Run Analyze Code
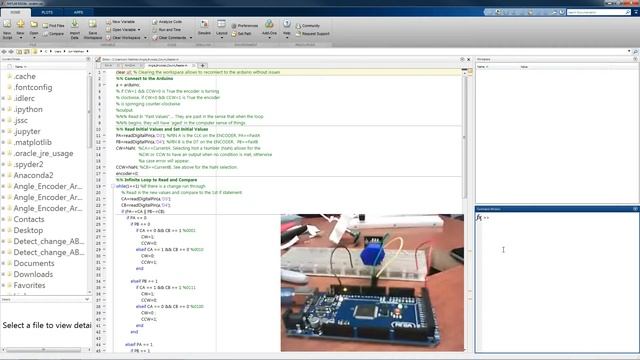Viewport: 640px width, 360px height. click(167, 22)
